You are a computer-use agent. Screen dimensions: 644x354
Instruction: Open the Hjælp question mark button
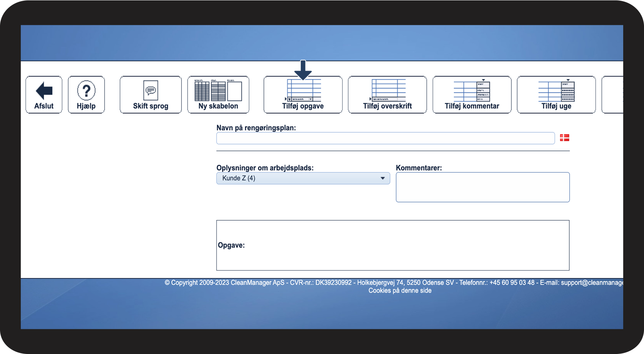coord(86,95)
